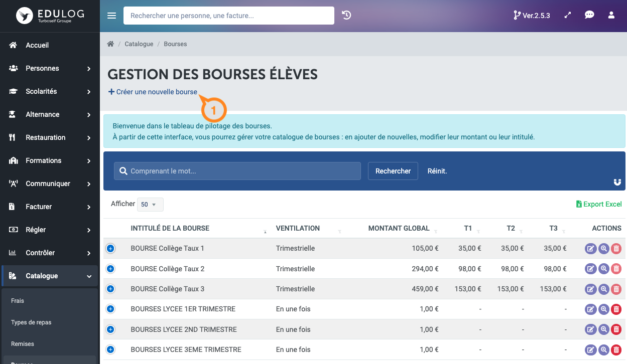Expand the Personnes sidebar menu
Screen dimensions: 627x364
(50, 68)
